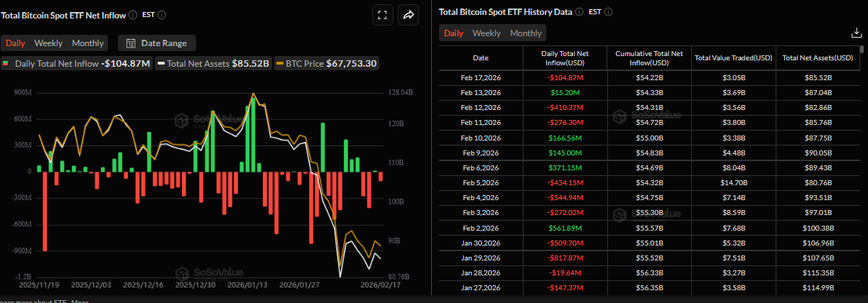Viewport: 868px width, 303px height.
Task: Select Daily tab in history table
Action: (454, 33)
